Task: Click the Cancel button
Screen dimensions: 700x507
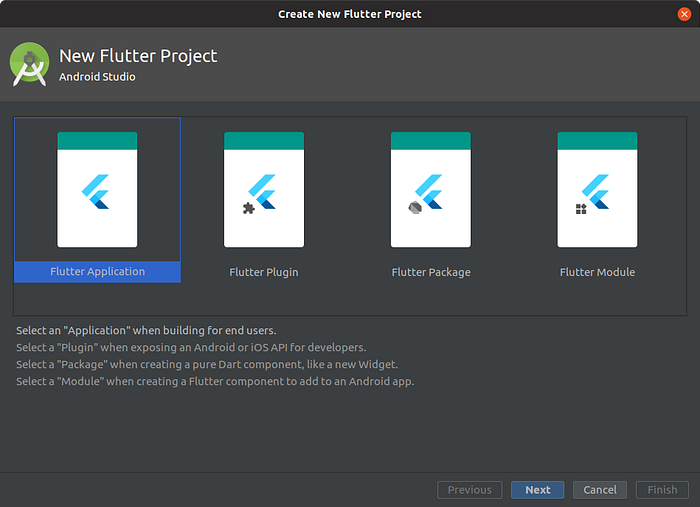Action: click(x=600, y=490)
